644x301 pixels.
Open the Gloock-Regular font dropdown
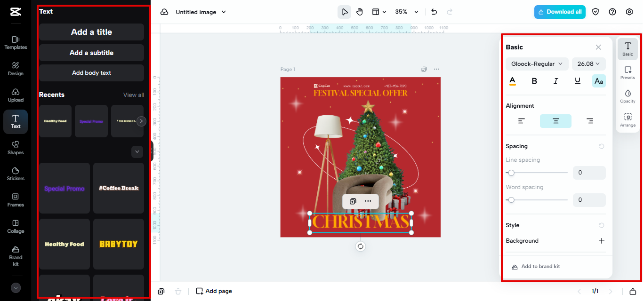pyautogui.click(x=537, y=64)
